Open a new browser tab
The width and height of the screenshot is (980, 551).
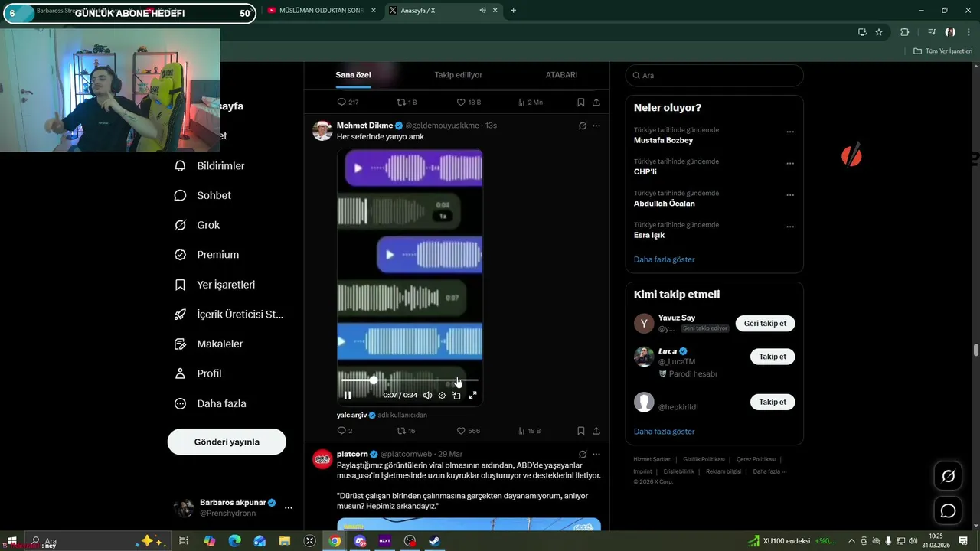click(x=513, y=11)
